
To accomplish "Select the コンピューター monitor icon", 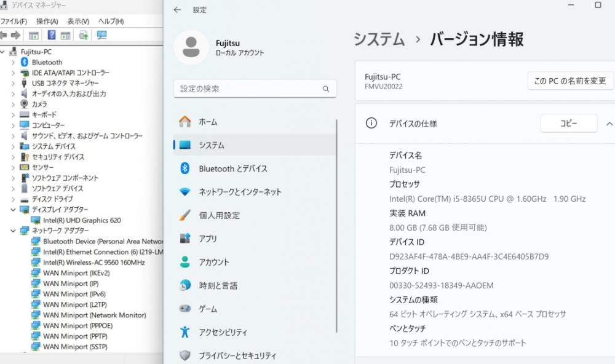I will 25,125.
